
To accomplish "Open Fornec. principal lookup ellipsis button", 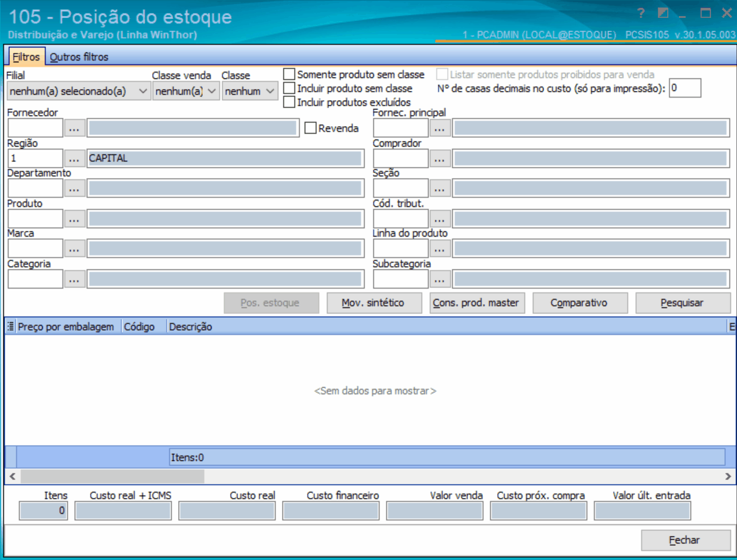I will (x=440, y=128).
